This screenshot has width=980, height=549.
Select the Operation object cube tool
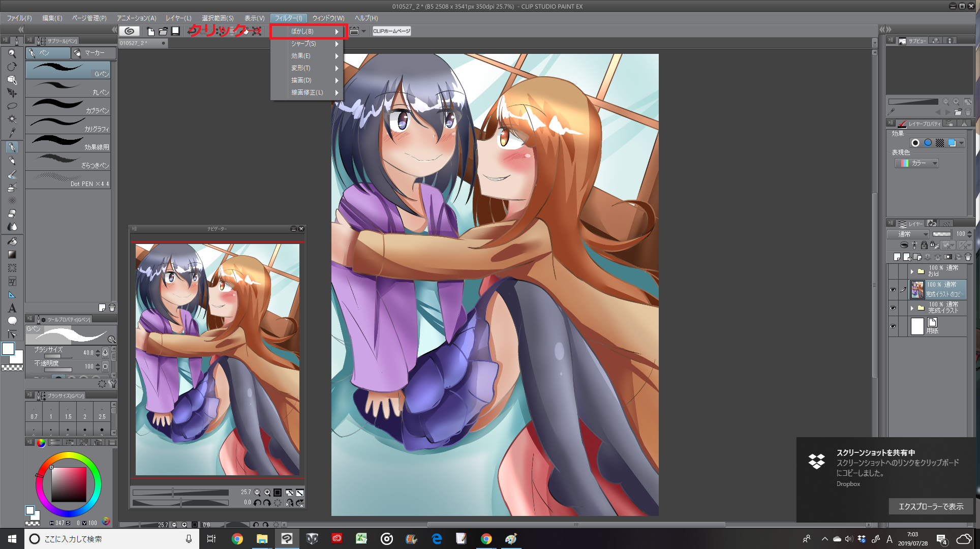coord(12,80)
